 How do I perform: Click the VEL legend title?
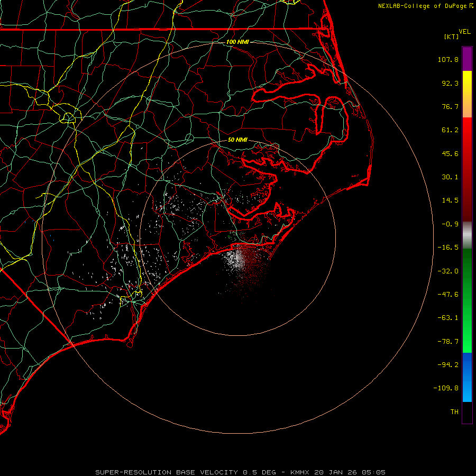(465, 32)
